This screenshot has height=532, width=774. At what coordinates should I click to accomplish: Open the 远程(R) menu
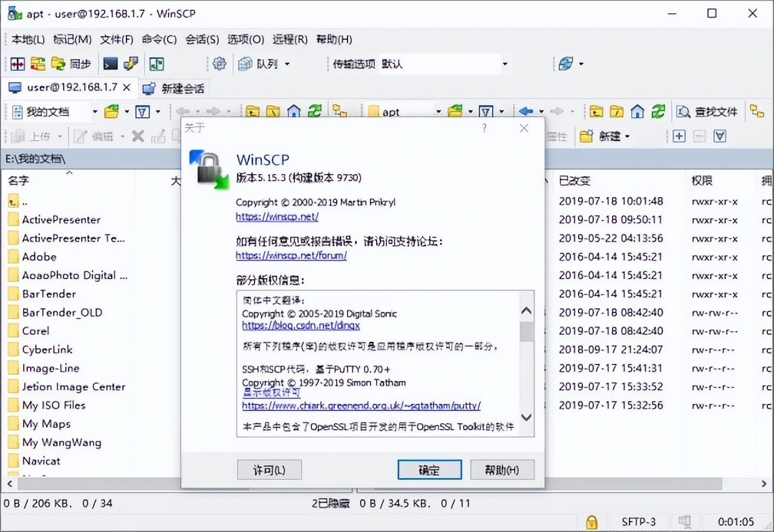[x=290, y=39]
